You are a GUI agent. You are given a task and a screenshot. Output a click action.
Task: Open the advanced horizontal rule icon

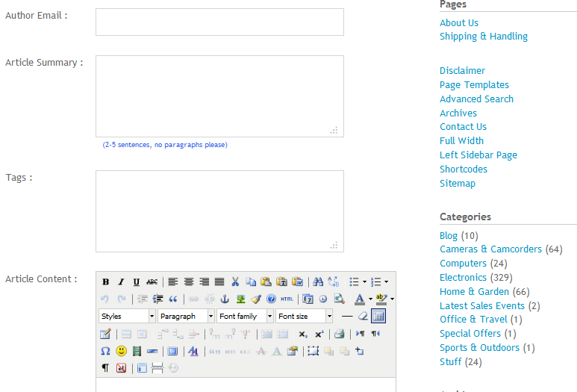click(x=152, y=351)
